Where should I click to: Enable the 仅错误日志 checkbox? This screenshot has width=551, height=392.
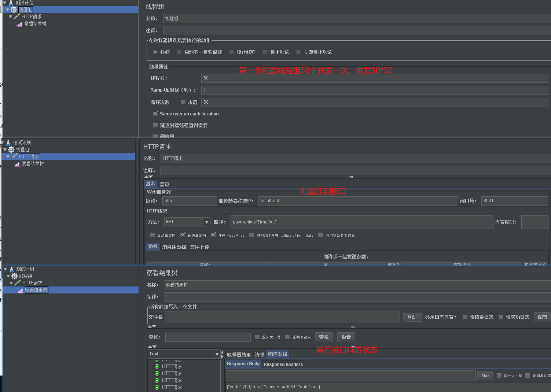coord(465,317)
